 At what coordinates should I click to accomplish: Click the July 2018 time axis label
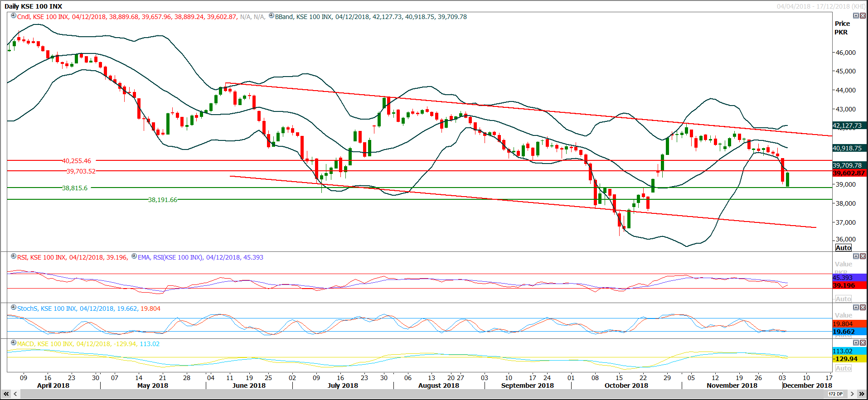pyautogui.click(x=343, y=386)
